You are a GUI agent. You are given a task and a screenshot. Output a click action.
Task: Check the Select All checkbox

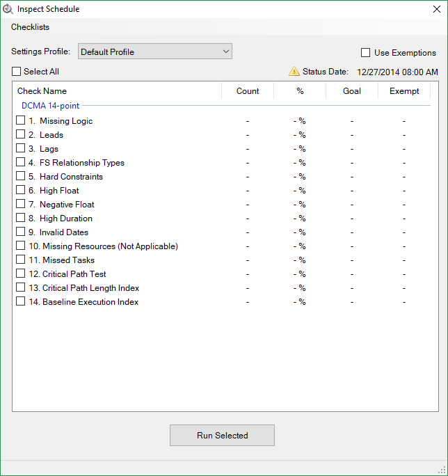(x=17, y=72)
